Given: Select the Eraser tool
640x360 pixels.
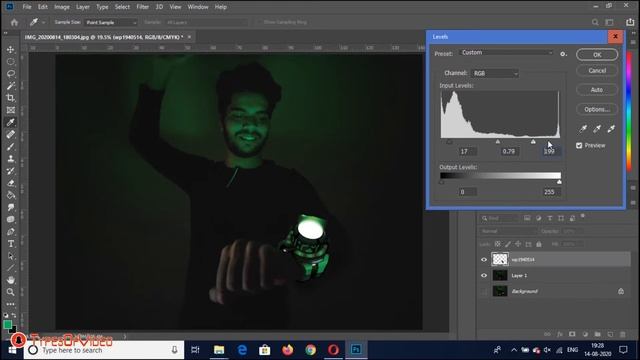Looking at the screenshot, I should 11,183.
